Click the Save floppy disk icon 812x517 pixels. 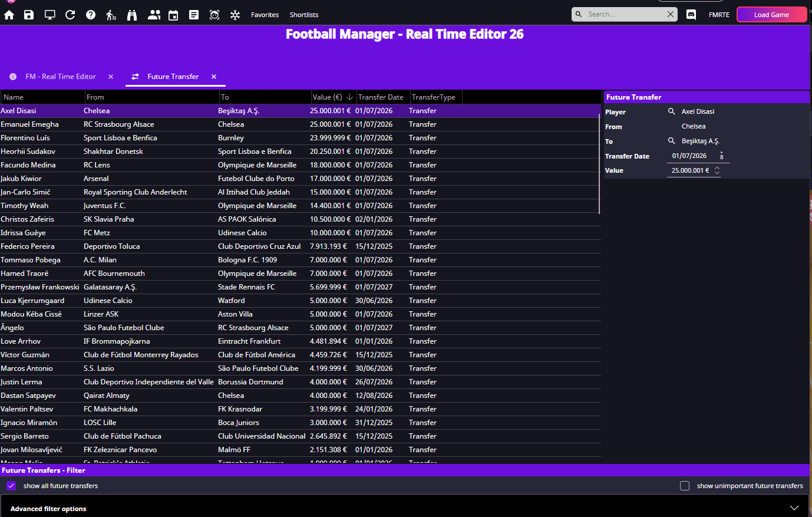click(x=29, y=15)
